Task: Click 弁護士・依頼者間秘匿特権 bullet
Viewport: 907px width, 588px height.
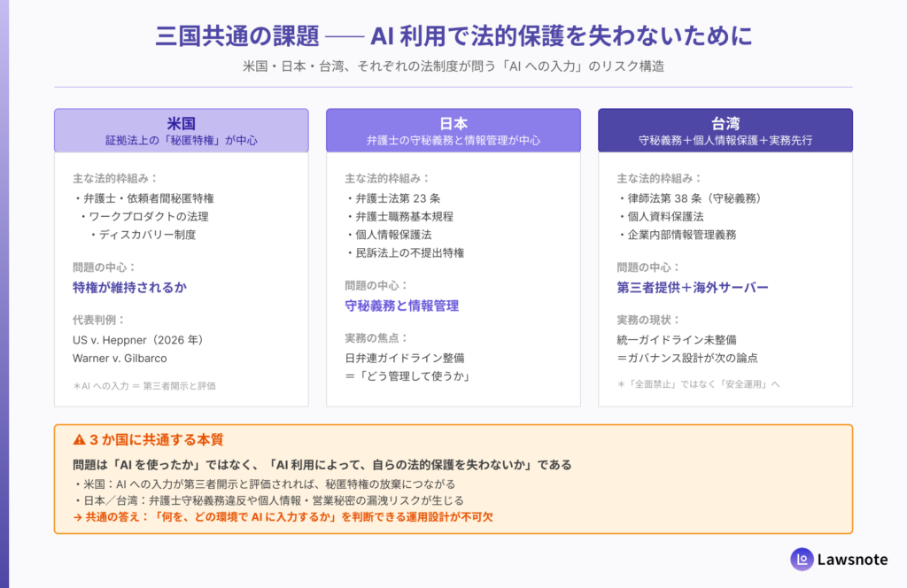Action: [143, 198]
